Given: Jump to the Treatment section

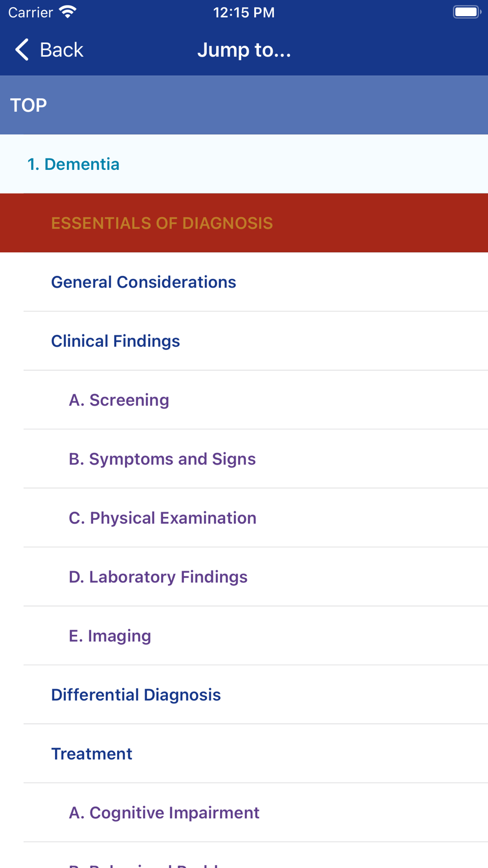Looking at the screenshot, I should tap(92, 754).
